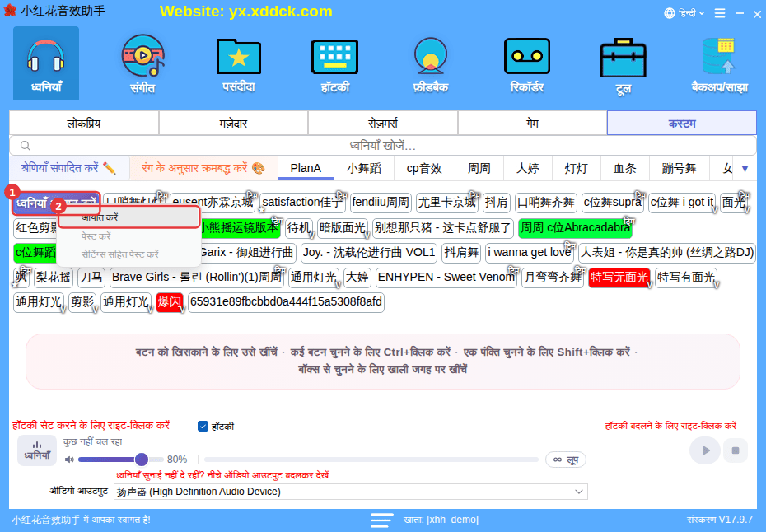Choose आयात करें in context menu
The width and height of the screenshot is (766, 532).
coord(129,217)
